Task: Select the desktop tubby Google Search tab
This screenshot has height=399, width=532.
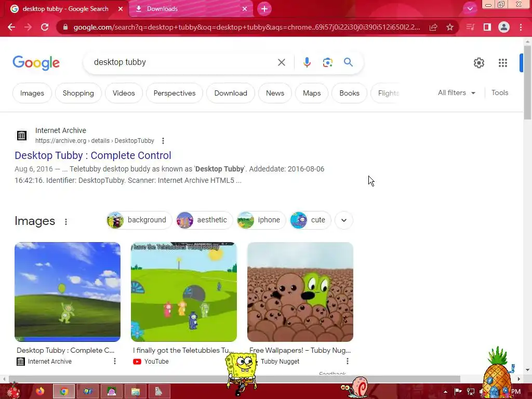Action: point(66,9)
